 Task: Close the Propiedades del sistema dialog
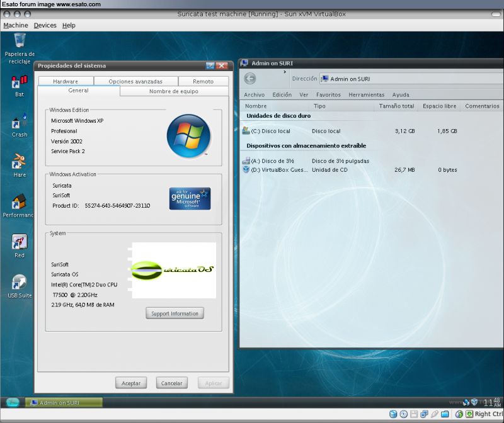222,65
